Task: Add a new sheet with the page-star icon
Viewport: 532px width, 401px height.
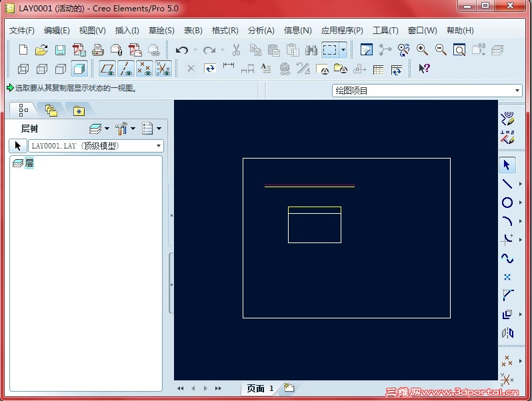Action: [x=289, y=388]
